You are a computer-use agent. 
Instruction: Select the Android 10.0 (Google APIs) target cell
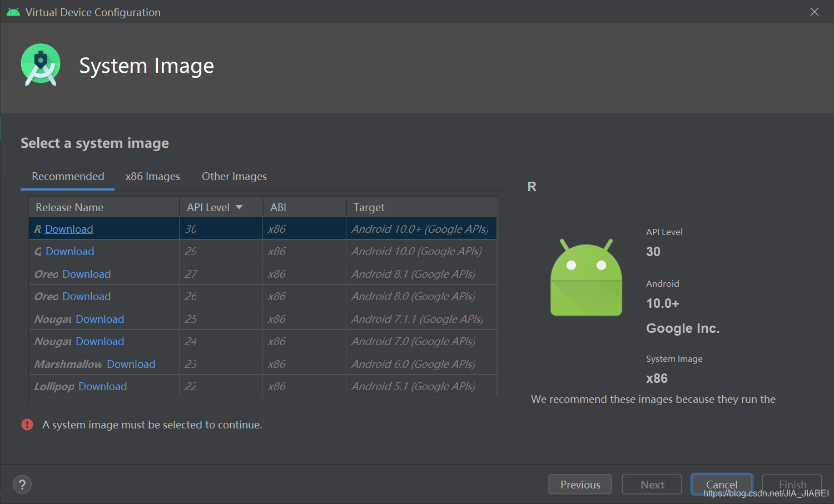421,251
